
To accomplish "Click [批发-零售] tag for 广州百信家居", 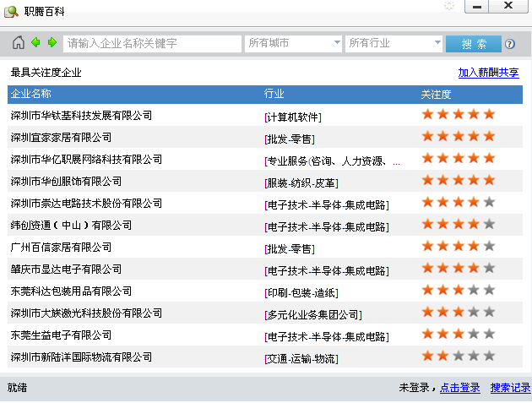I will (290, 249).
